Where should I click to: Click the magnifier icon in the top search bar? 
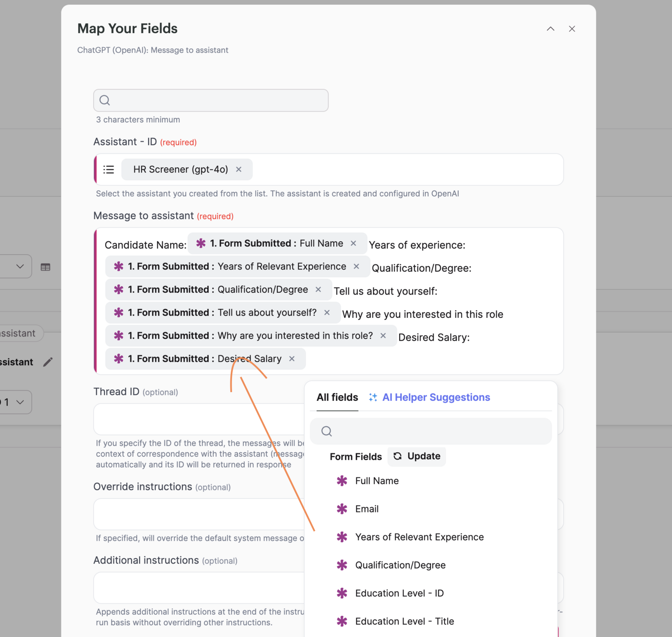coord(104,100)
